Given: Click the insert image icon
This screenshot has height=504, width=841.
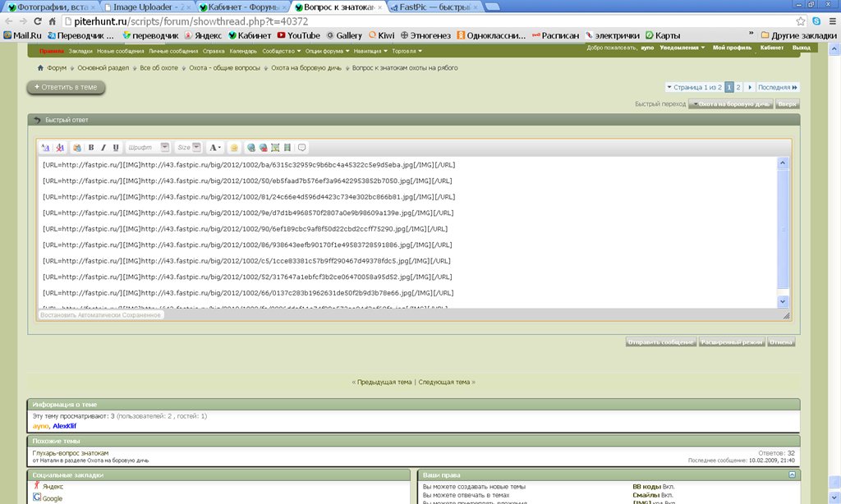Looking at the screenshot, I should (275, 148).
